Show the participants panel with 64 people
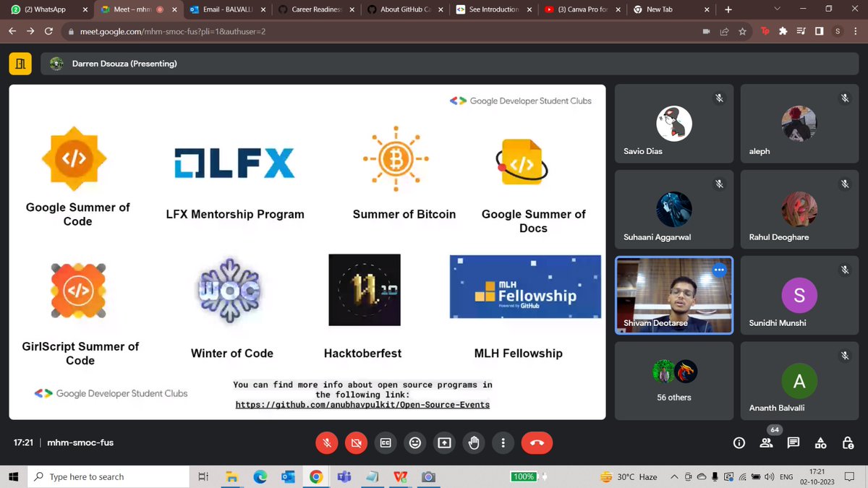 tap(766, 442)
